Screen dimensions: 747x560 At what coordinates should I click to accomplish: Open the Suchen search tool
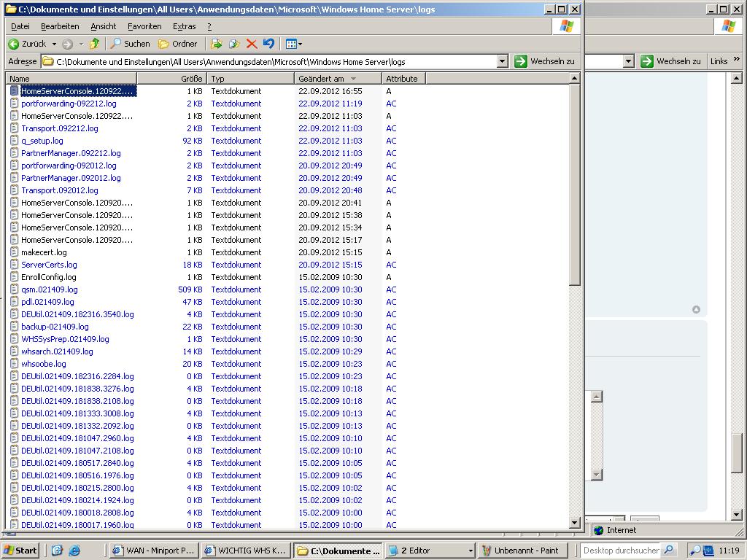[130, 44]
